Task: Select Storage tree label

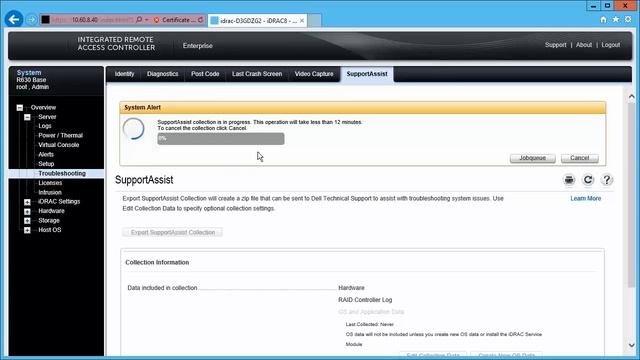Action: click(49, 221)
